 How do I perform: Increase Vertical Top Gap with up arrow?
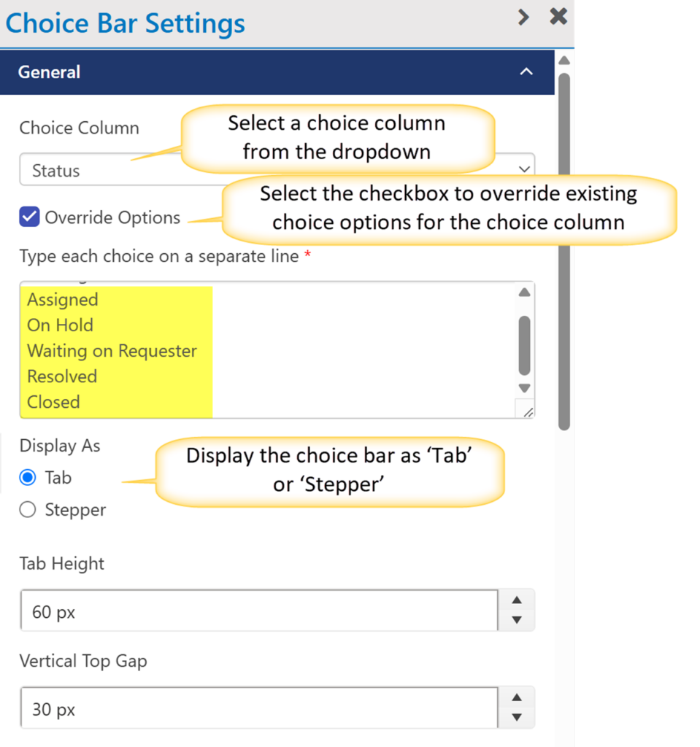pyautogui.click(x=517, y=698)
